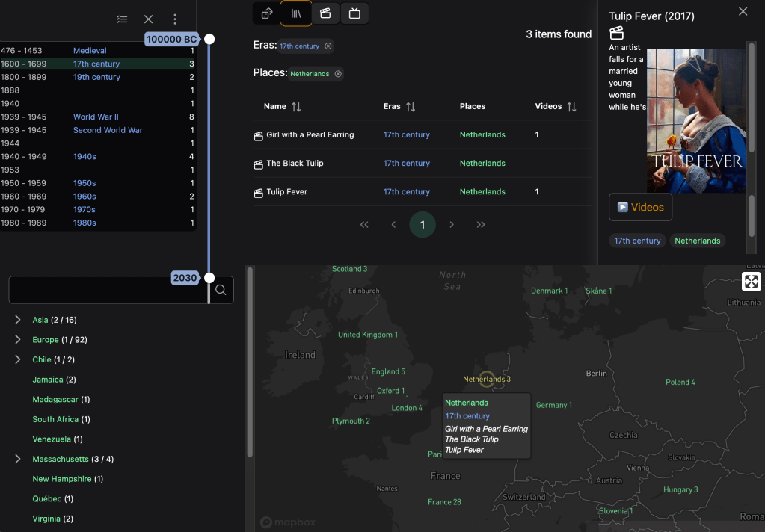This screenshot has width=765, height=532.
Task: Click the places search input field
Action: [x=108, y=290]
